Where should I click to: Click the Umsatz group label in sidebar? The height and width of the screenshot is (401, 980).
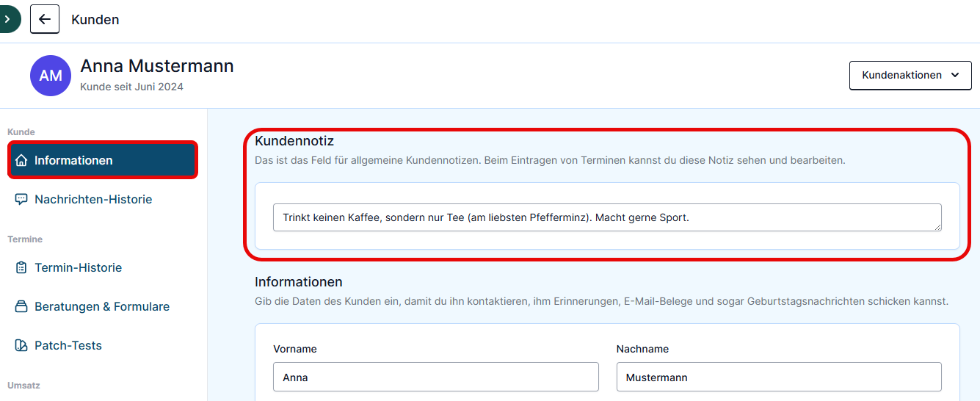(23, 386)
